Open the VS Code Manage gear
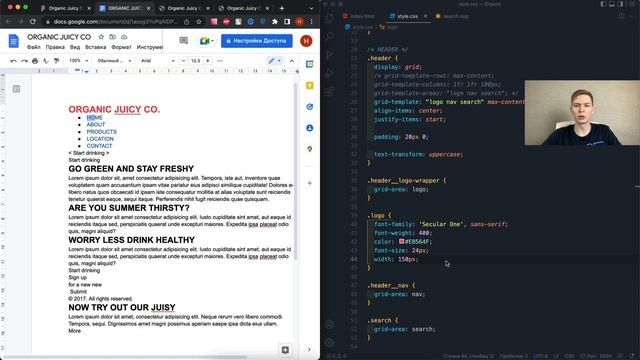This screenshot has height=360, width=640. coord(329,342)
